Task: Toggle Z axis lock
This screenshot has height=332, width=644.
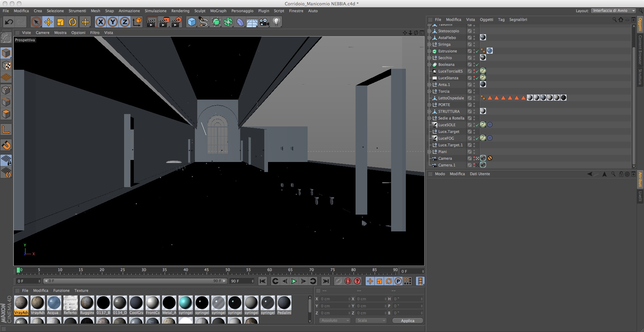Action: [x=125, y=22]
